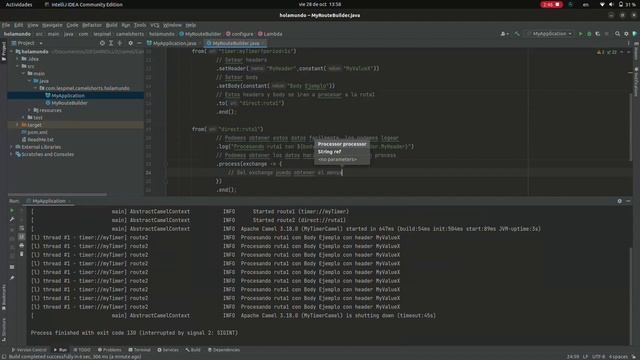Expand the target folder
Image resolution: width=640 pixels, height=360 pixels.
point(18,125)
